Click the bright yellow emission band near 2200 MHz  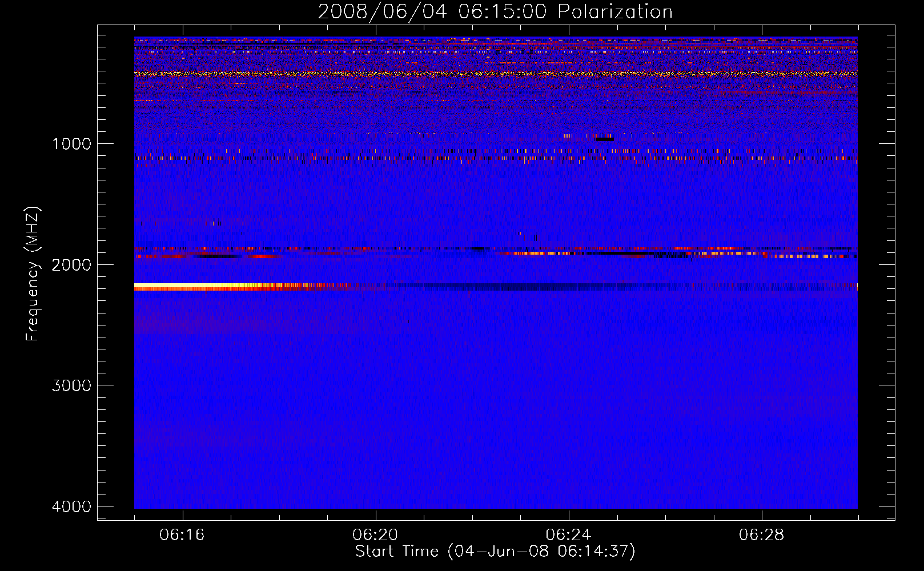[228, 287]
